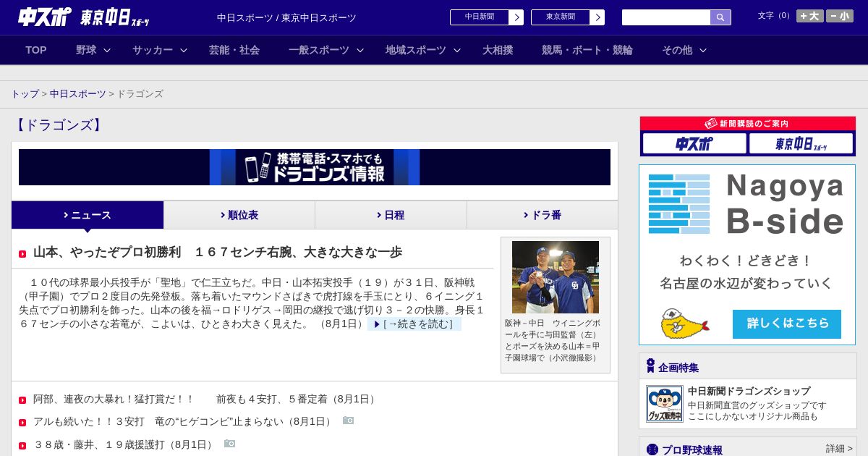This screenshot has width=868, height=456.
Task: Switch to the ドラ番 tab
Action: [x=542, y=215]
